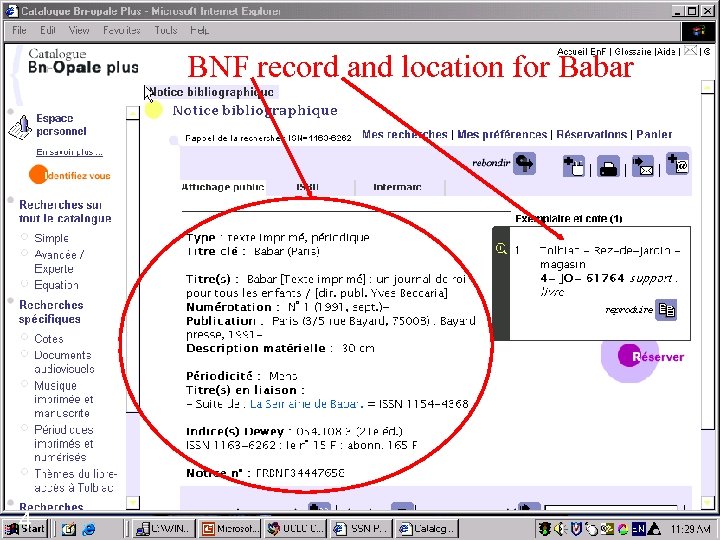720x540 pixels.
Task: Open the Panier link
Action: coord(654,135)
